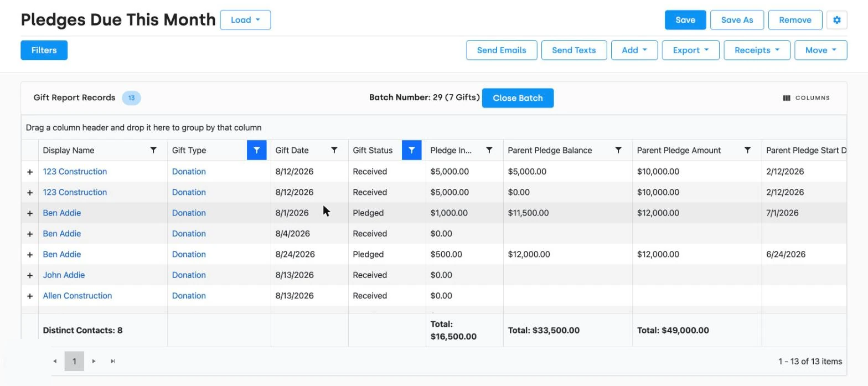Image resolution: width=868 pixels, height=386 pixels.
Task: Expand first 123 Construction row with $5,000.00 balance
Action: (30, 172)
